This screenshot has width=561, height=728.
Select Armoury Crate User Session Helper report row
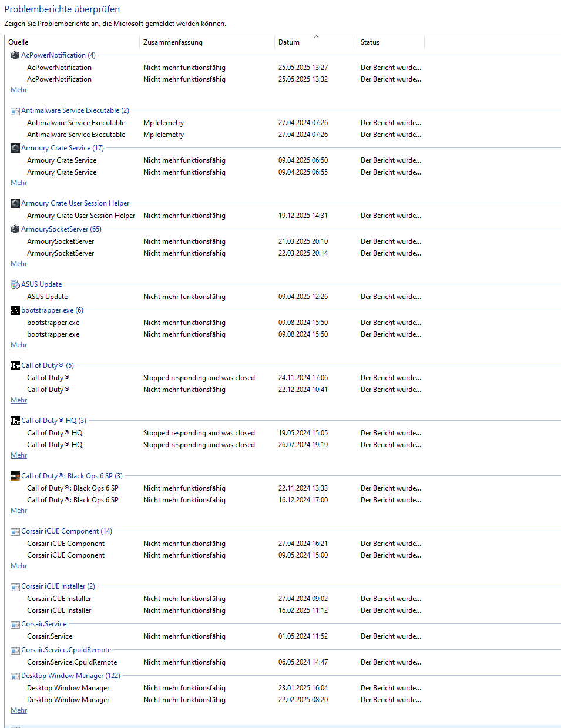pos(224,216)
